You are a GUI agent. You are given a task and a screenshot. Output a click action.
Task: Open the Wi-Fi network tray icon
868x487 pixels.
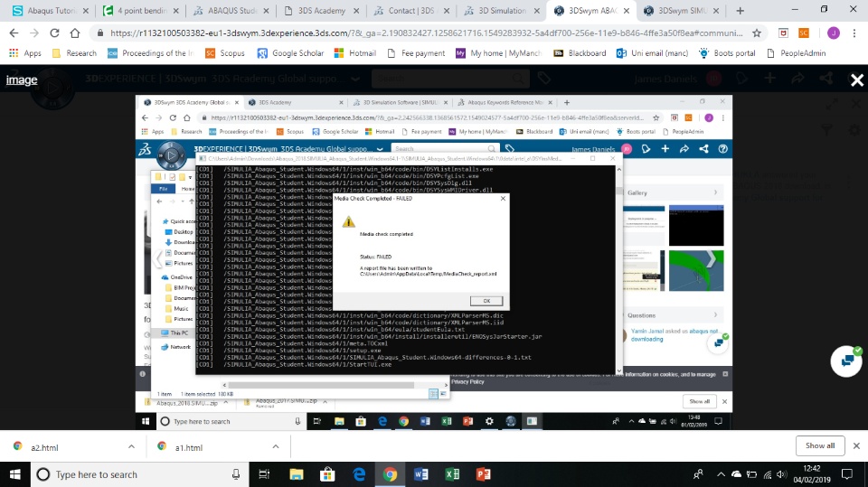point(768,474)
